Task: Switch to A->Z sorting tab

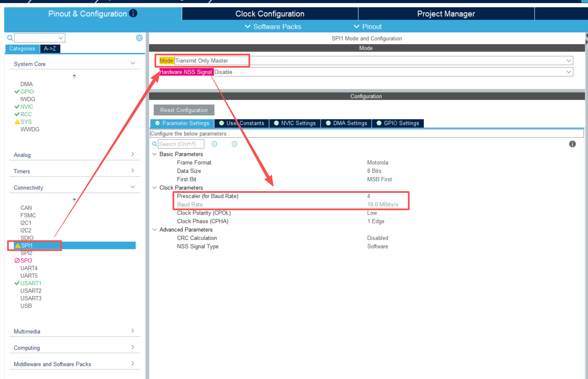Action: 50,49
